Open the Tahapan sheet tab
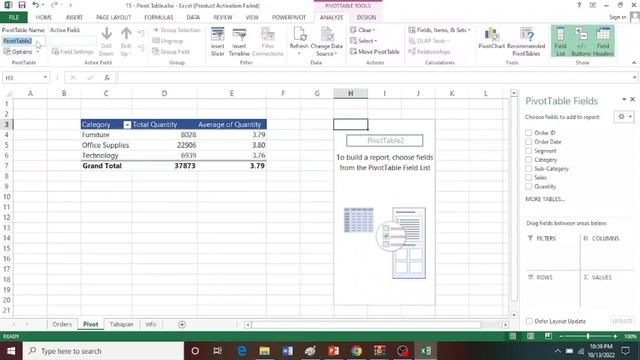 point(121,324)
